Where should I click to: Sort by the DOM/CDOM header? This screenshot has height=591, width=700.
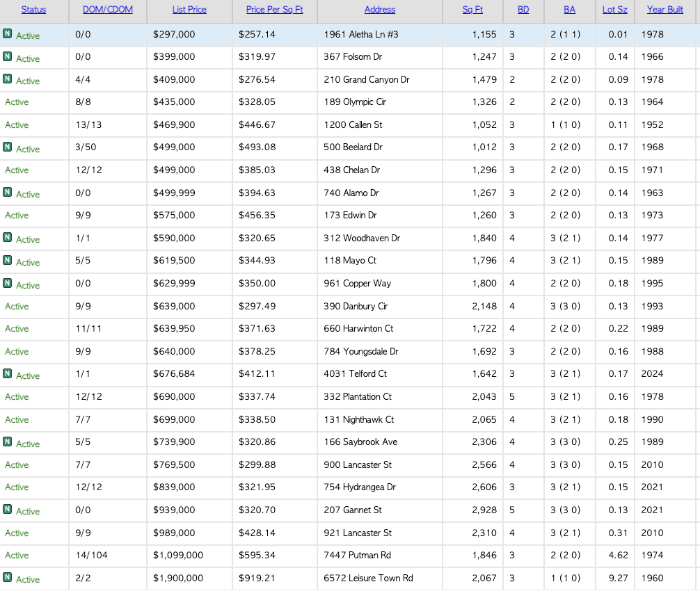tap(108, 9)
